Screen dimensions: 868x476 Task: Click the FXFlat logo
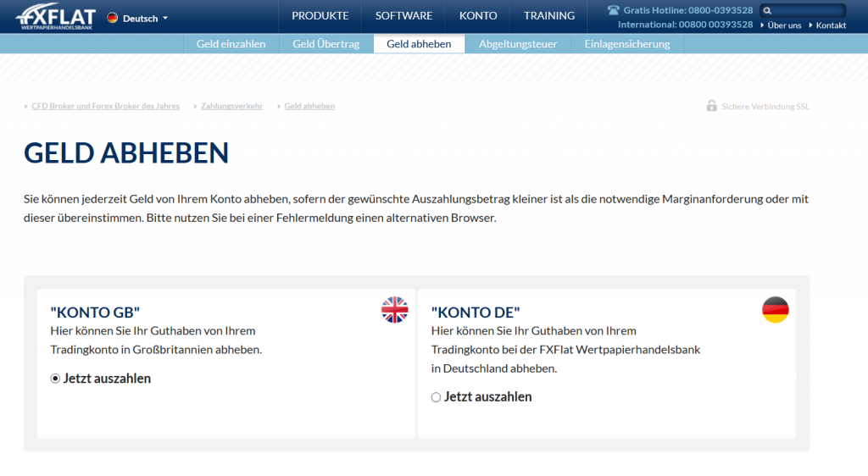coord(55,17)
